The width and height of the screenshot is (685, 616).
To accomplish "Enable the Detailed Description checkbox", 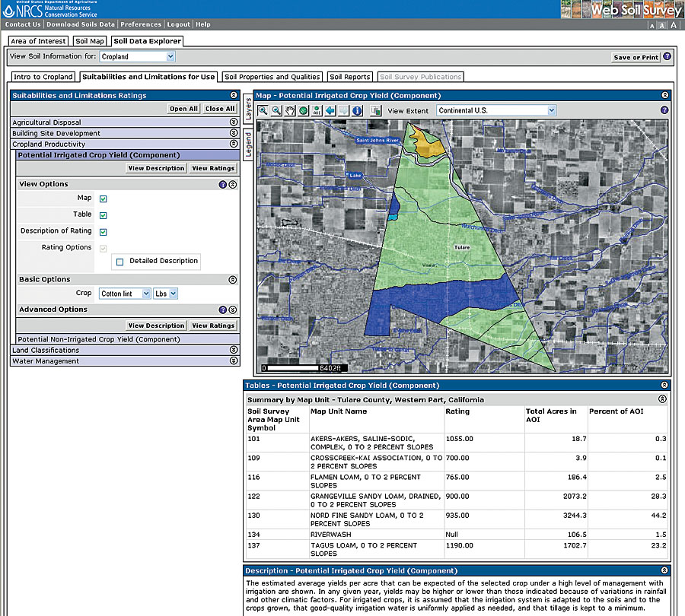I will click(119, 262).
